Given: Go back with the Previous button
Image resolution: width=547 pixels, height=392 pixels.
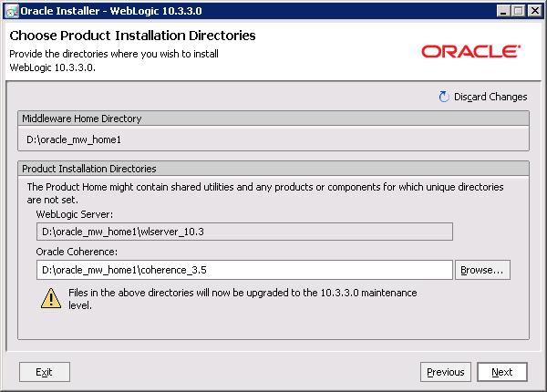Looking at the screenshot, I should (446, 372).
